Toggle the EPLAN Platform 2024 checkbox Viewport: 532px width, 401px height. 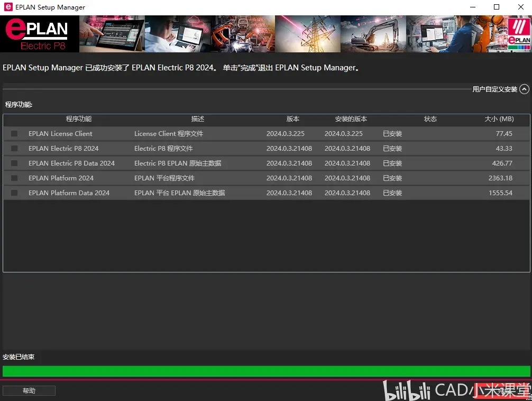coord(14,178)
